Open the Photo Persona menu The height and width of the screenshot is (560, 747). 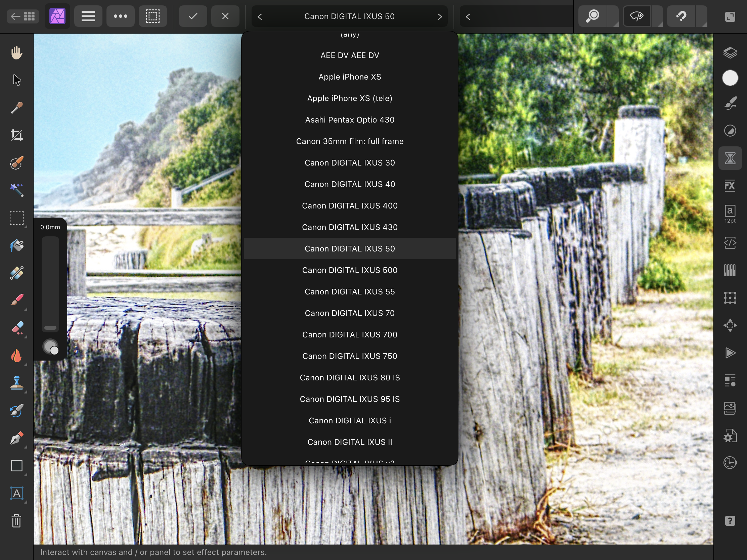click(x=57, y=16)
